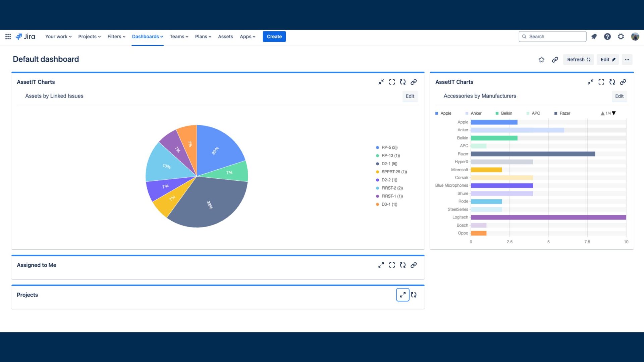Star the Default dashboard
Viewport: 644px width, 362px height.
pyautogui.click(x=541, y=60)
